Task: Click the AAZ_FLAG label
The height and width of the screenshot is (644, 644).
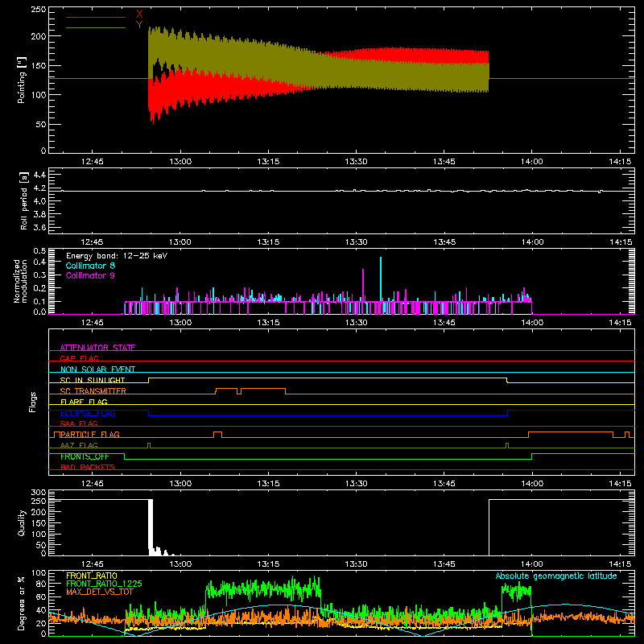Action: 79,445
